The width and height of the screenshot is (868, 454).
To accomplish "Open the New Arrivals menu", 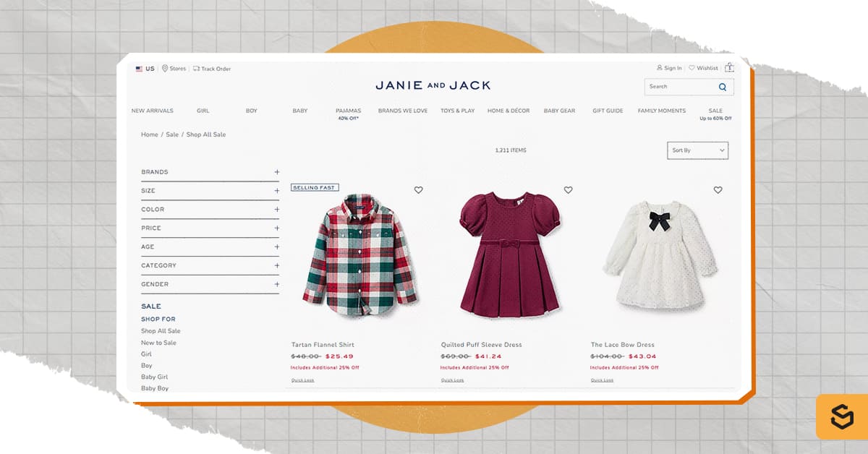I will [x=152, y=111].
